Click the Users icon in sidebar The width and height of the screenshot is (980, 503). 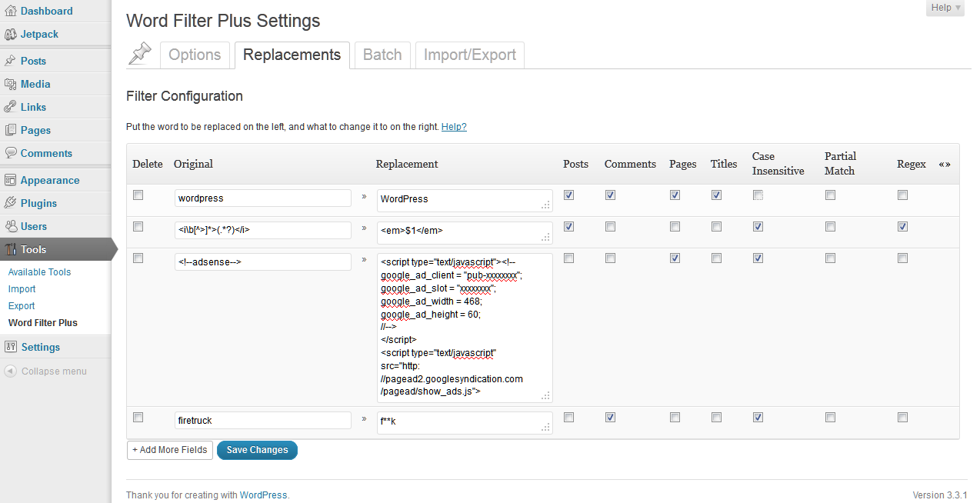pyautogui.click(x=11, y=226)
